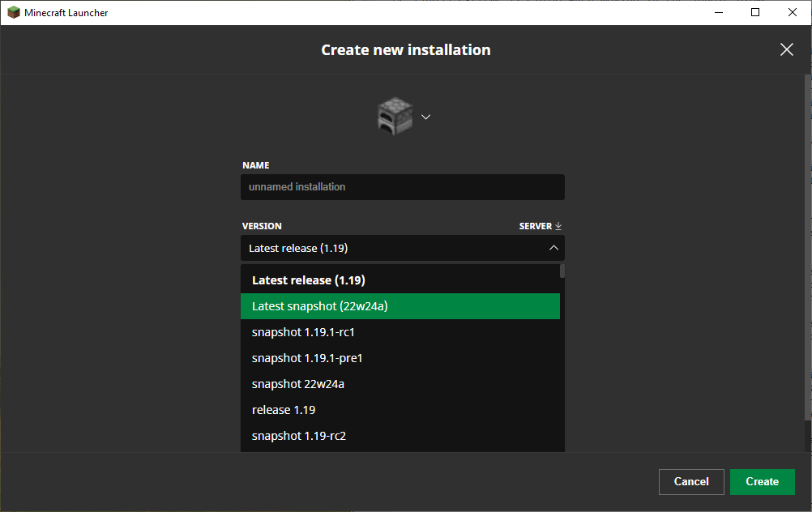
Task: Focus the installation NAME text field
Action: (402, 187)
